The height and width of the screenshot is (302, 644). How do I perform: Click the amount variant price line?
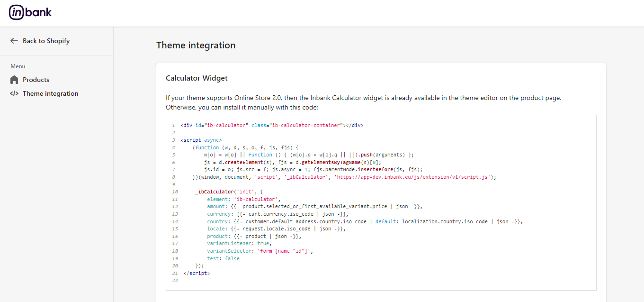tap(314, 207)
